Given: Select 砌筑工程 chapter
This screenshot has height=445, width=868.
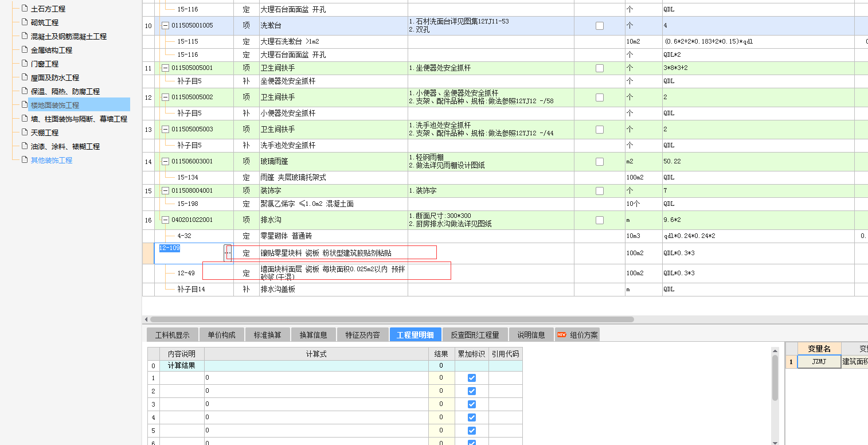Looking at the screenshot, I should tap(44, 22).
